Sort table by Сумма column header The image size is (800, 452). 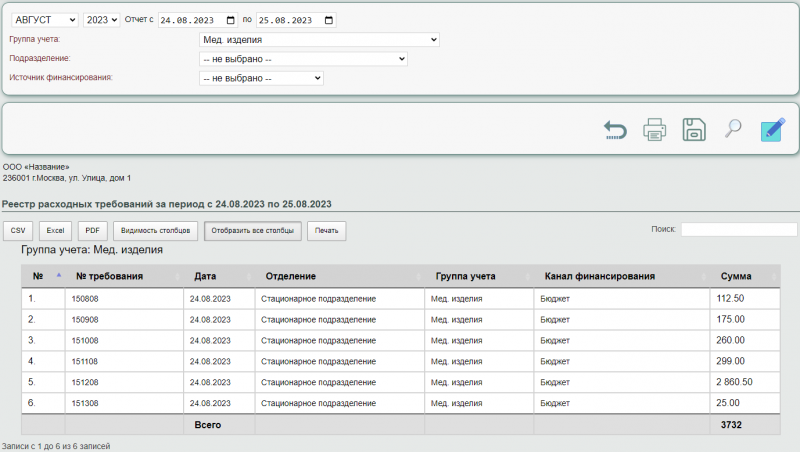736,276
